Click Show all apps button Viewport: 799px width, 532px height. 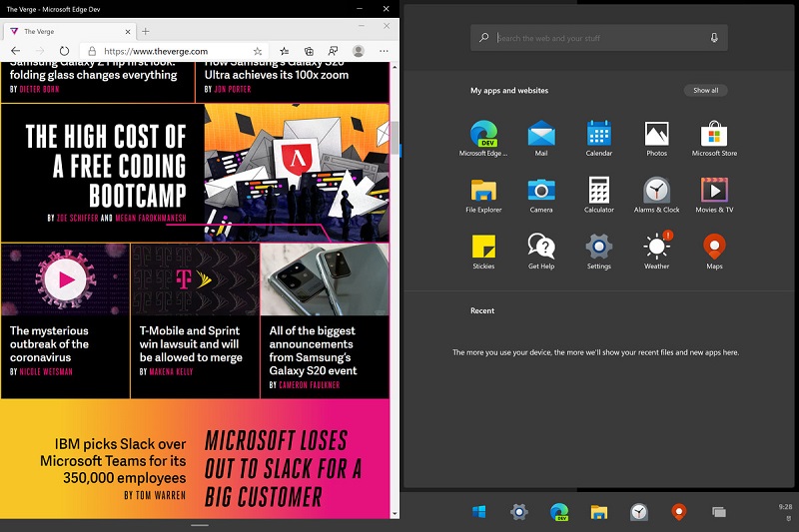[x=705, y=90]
